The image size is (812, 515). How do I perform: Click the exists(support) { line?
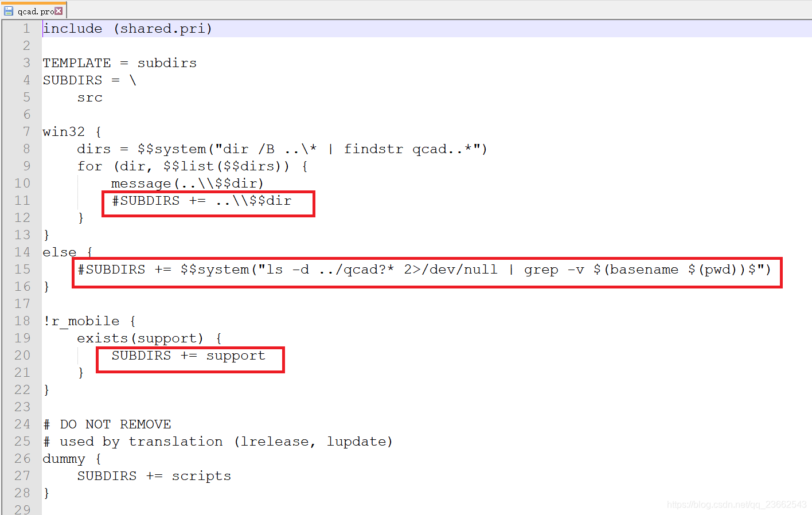pos(150,338)
